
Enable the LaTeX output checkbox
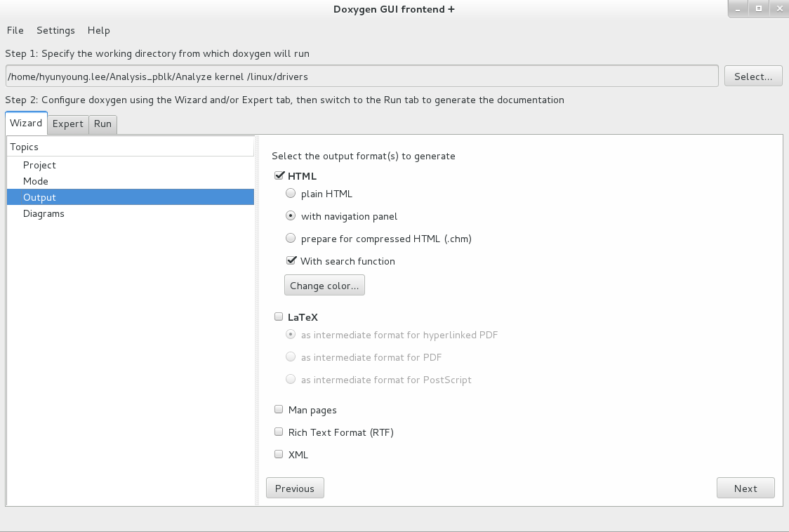coord(279,317)
